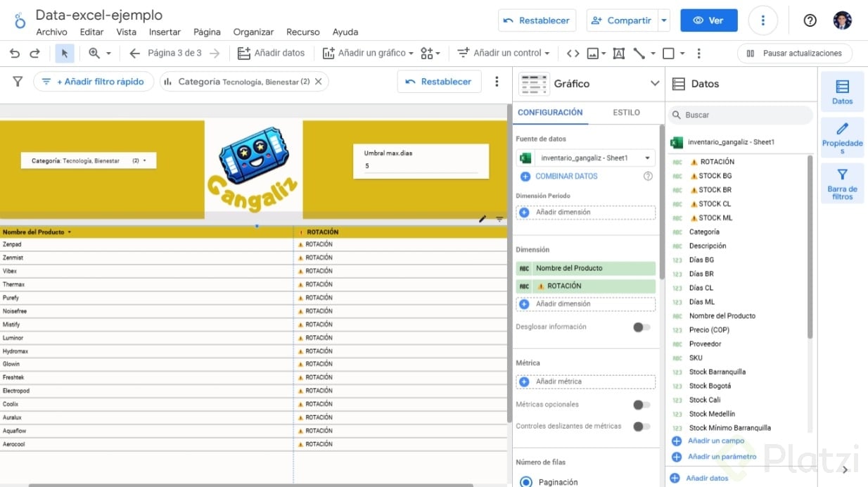868x487 pixels.
Task: Open the three-dot menu next to Ver
Action: (762, 20)
